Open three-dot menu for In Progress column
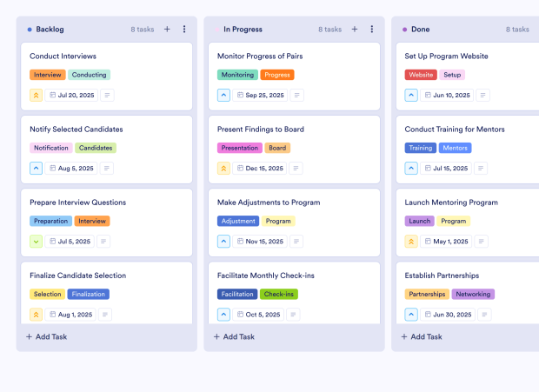This screenshot has height=392, width=539. point(372,30)
